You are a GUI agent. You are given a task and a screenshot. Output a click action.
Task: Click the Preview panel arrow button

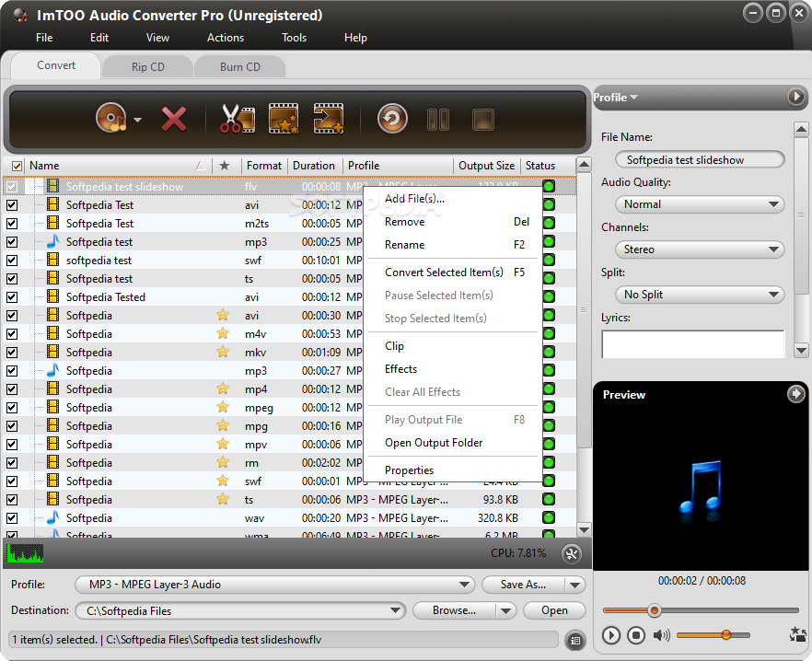[796, 394]
